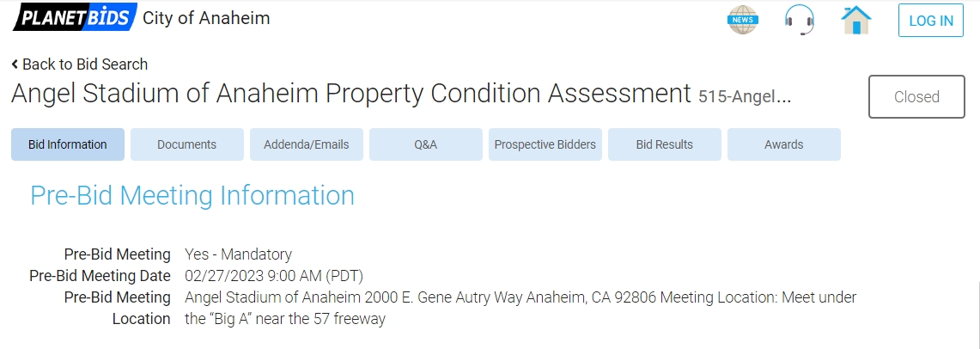Click the truncated bid number 515-Angel…

coord(744,96)
